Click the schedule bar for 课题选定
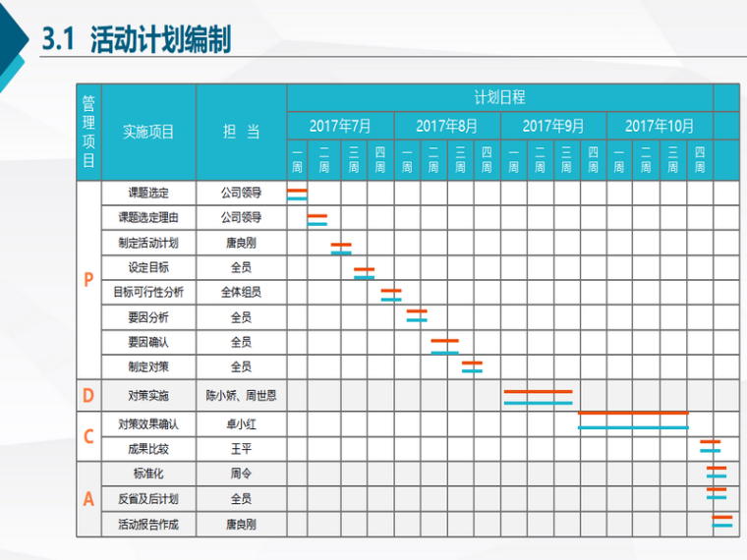The width and height of the screenshot is (747, 560). (297, 194)
